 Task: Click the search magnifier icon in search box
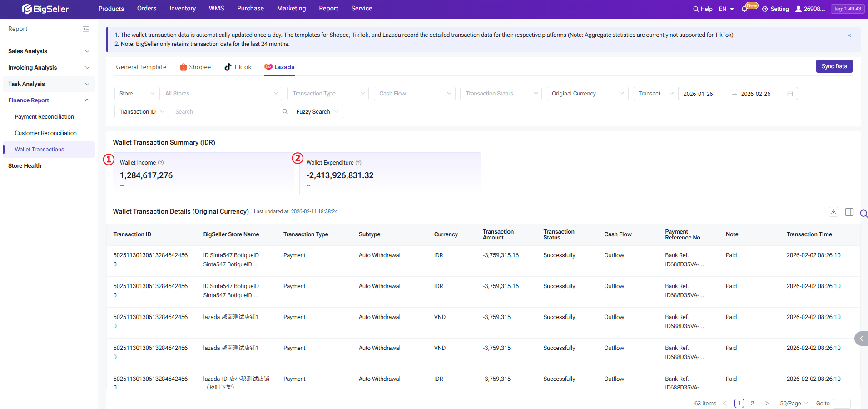coord(285,112)
